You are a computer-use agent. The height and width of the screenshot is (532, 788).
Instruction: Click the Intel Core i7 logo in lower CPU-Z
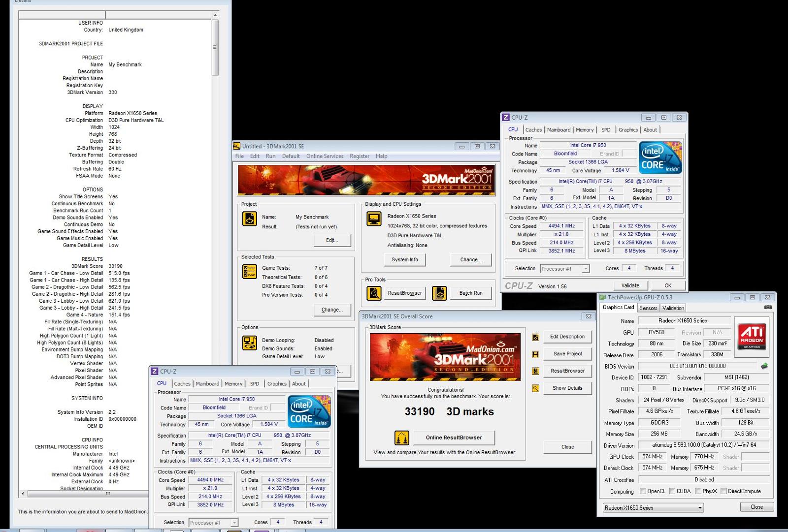(309, 411)
